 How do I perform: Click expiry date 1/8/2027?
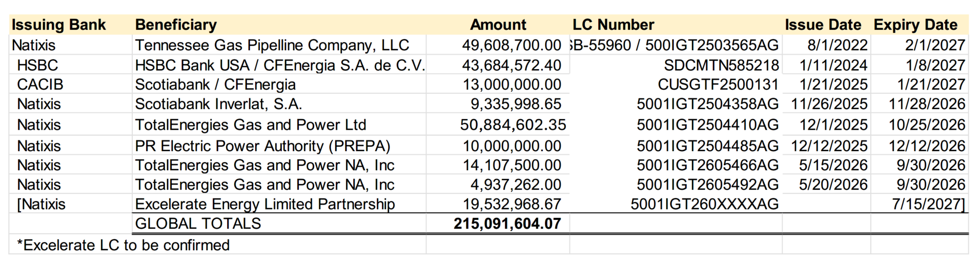tap(935, 65)
